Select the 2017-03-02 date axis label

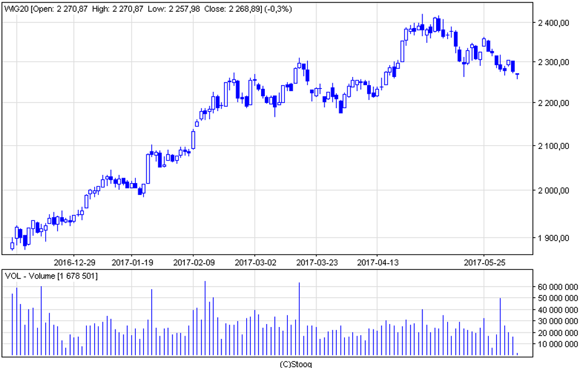255,263
